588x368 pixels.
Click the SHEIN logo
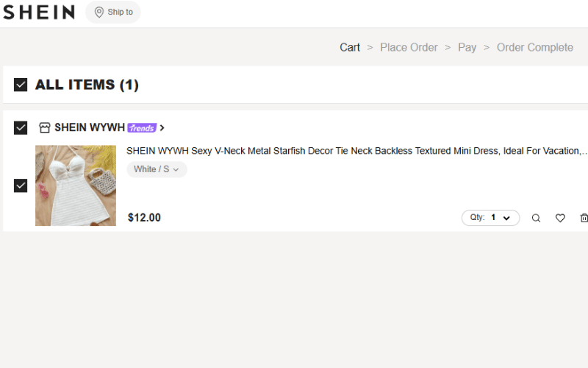pos(39,12)
